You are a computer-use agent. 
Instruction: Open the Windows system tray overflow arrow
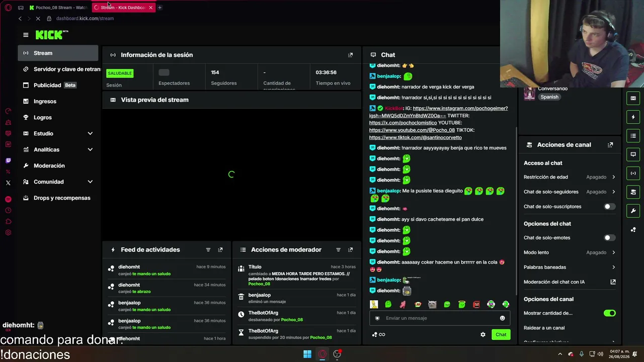[x=560, y=354]
